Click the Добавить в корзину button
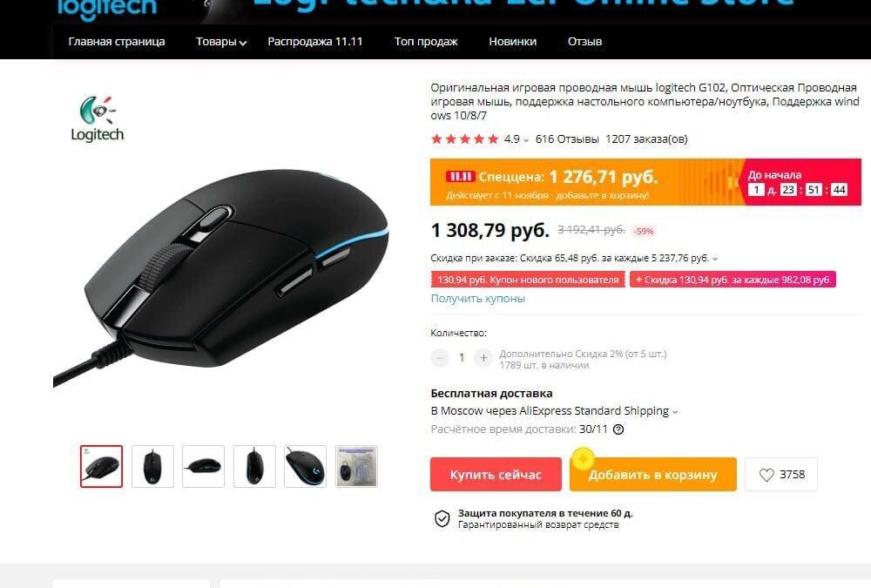871x588 pixels. pyautogui.click(x=652, y=475)
